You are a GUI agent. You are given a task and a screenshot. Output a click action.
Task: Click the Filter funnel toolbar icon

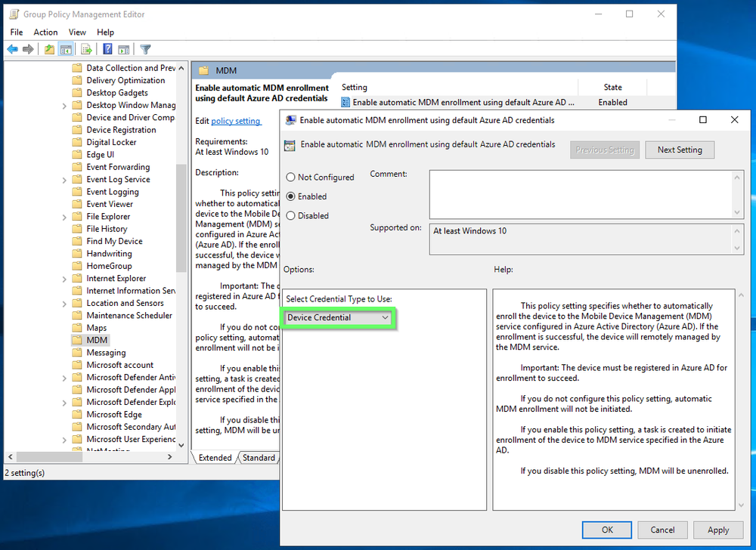(145, 49)
